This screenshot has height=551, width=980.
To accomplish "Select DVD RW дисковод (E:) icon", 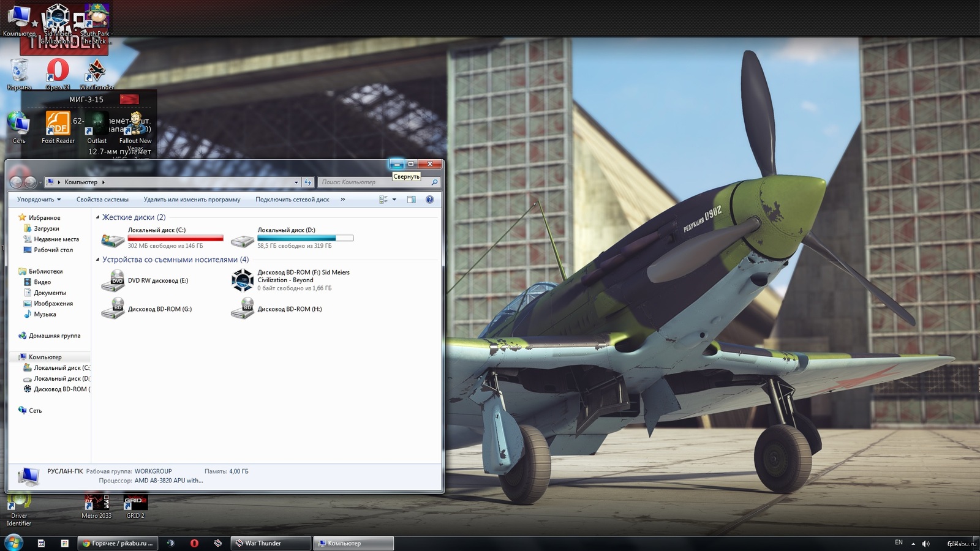I will coord(113,280).
